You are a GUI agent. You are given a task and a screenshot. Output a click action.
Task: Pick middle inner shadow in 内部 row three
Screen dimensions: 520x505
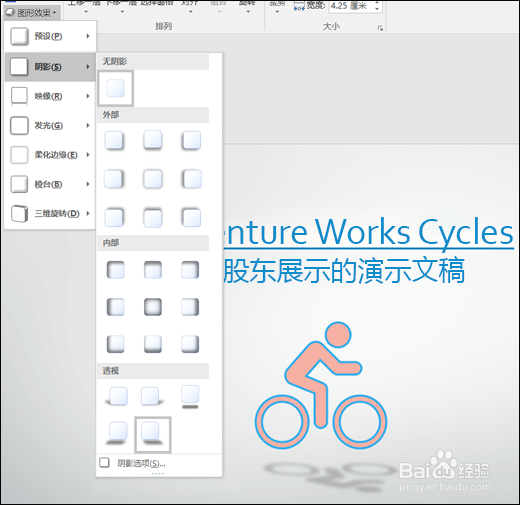(x=153, y=344)
